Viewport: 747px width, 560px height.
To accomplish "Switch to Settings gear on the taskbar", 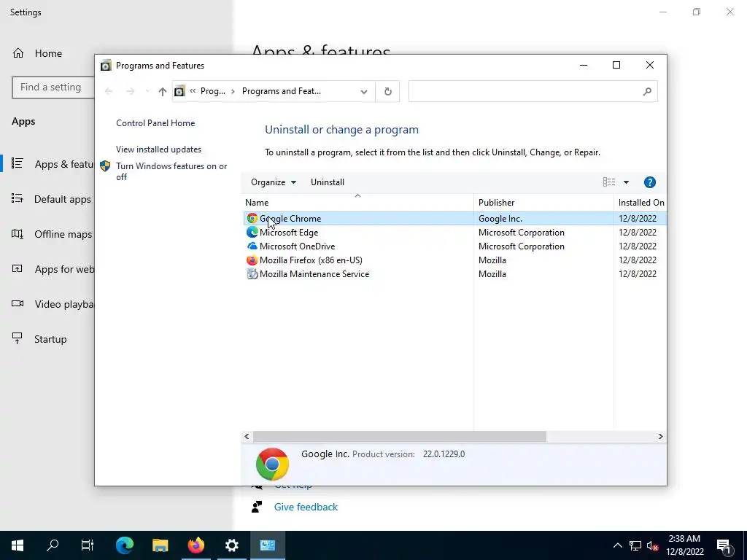I will point(231,545).
